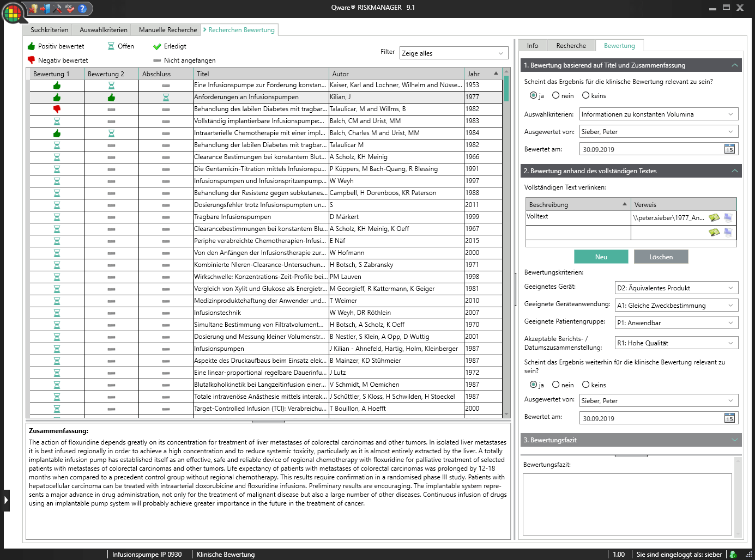Click the Löschen button
The image size is (755, 560).
coord(661,257)
